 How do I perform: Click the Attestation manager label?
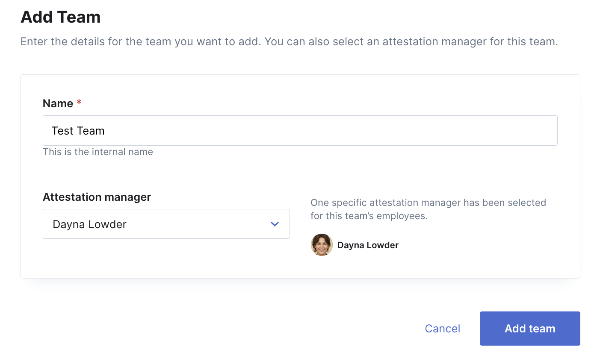tap(97, 197)
